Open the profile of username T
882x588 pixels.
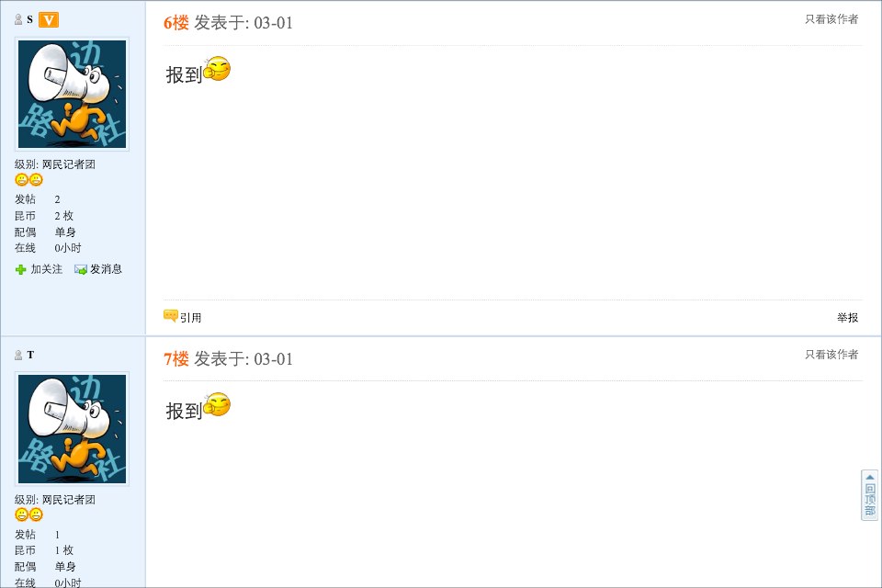(x=30, y=355)
